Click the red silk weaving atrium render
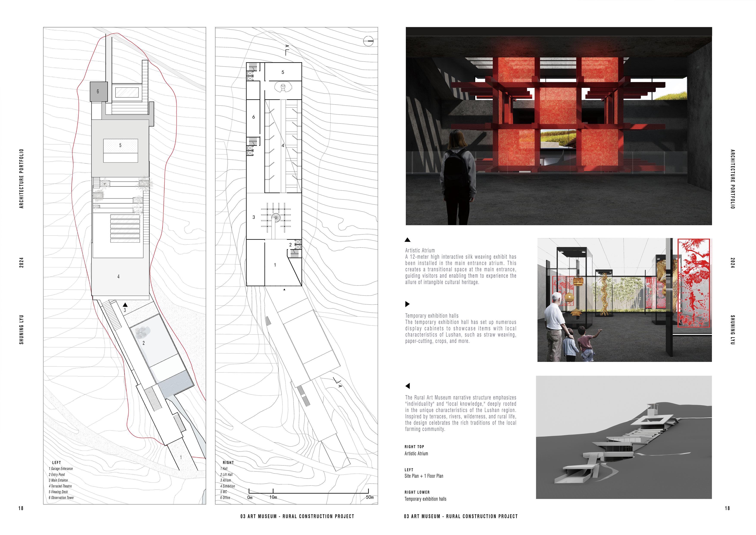The width and height of the screenshot is (756, 535). pyautogui.click(x=558, y=126)
